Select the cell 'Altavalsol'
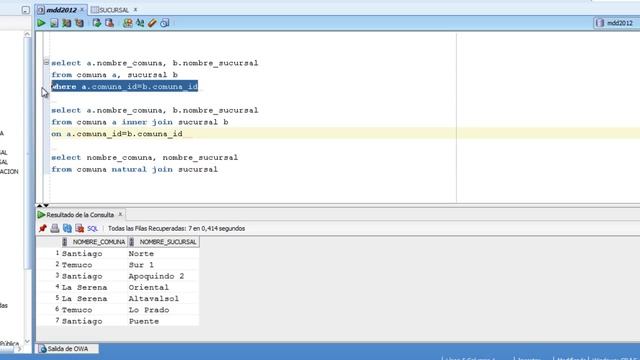This screenshot has width=640, height=360. click(154, 299)
